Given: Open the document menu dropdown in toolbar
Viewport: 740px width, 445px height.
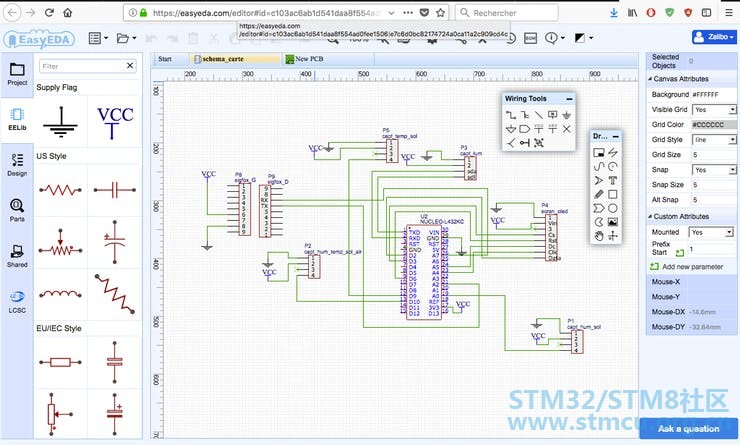Looking at the screenshot, I should coord(98,38).
